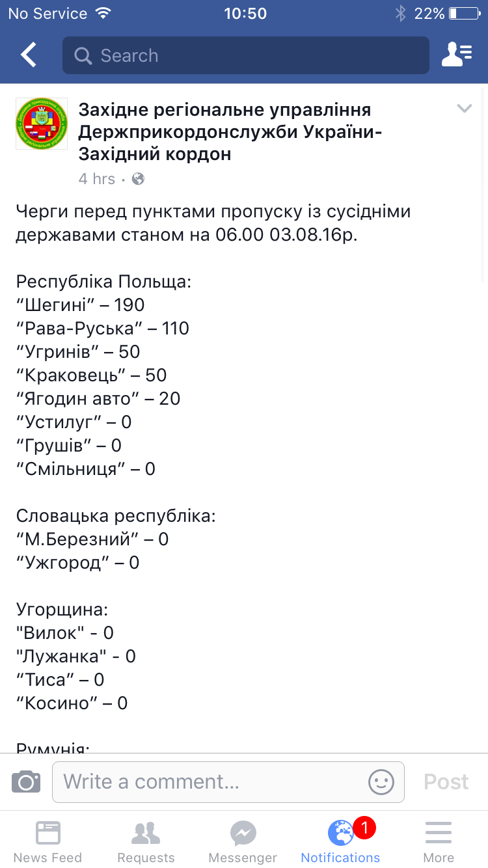488x868 pixels.
Task: Tap the 4 hrs post timestamp
Action: [x=96, y=179]
